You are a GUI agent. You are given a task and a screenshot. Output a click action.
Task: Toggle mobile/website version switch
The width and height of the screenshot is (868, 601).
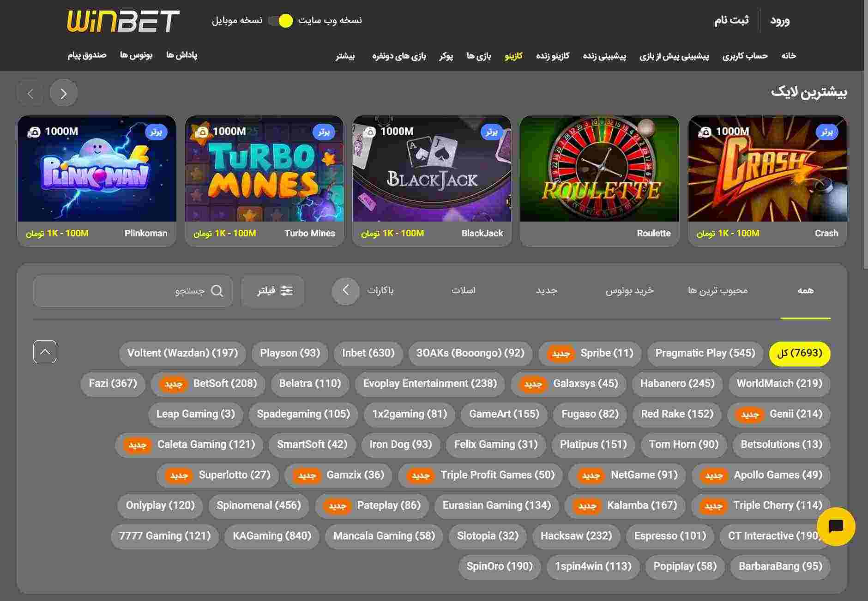point(281,21)
